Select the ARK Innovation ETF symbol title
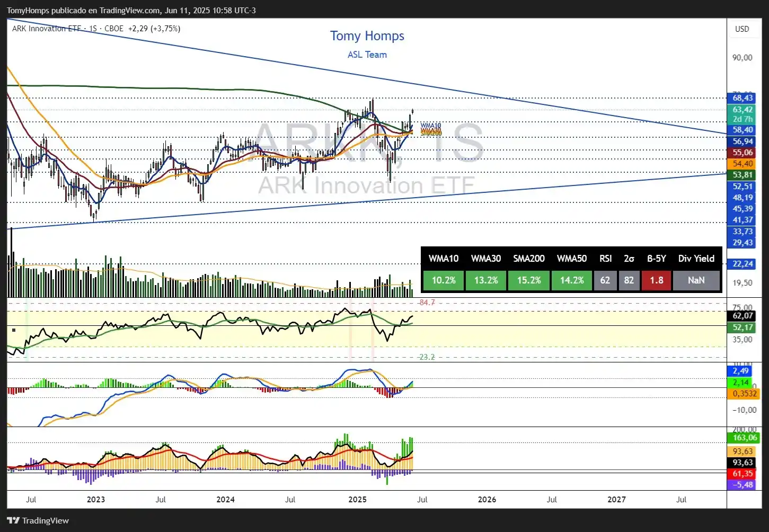The height and width of the screenshot is (532, 769). tap(48, 29)
